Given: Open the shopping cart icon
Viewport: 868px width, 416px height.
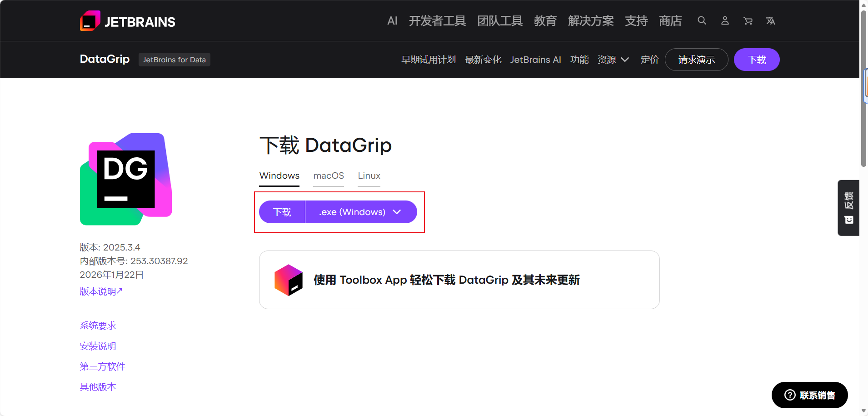Looking at the screenshot, I should (x=748, y=21).
